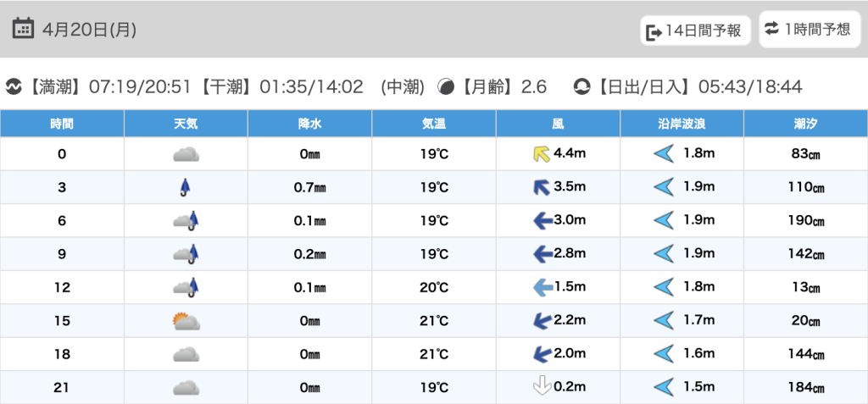Click the sunrise/sunset icon
This screenshot has width=868, height=404.
(581, 86)
